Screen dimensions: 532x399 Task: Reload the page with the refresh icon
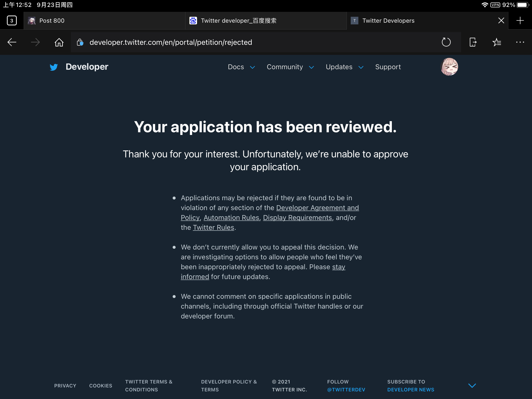446,42
